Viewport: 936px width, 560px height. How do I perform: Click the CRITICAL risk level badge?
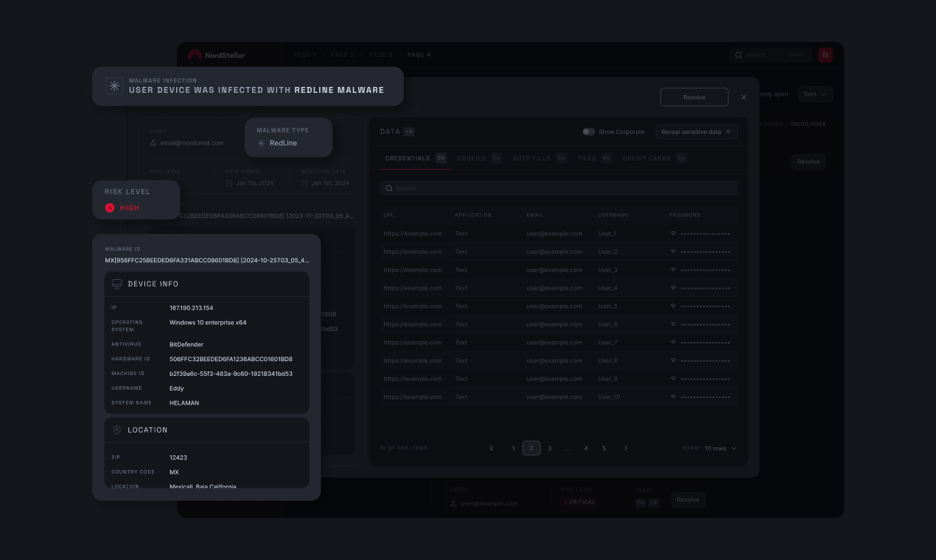coord(579,502)
